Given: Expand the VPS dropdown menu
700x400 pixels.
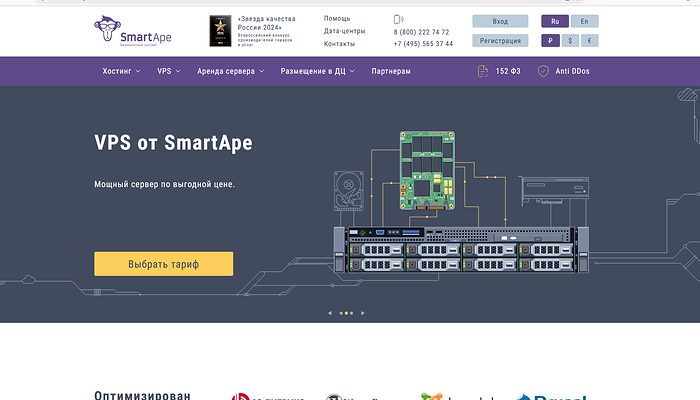Looking at the screenshot, I should pyautogui.click(x=169, y=71).
